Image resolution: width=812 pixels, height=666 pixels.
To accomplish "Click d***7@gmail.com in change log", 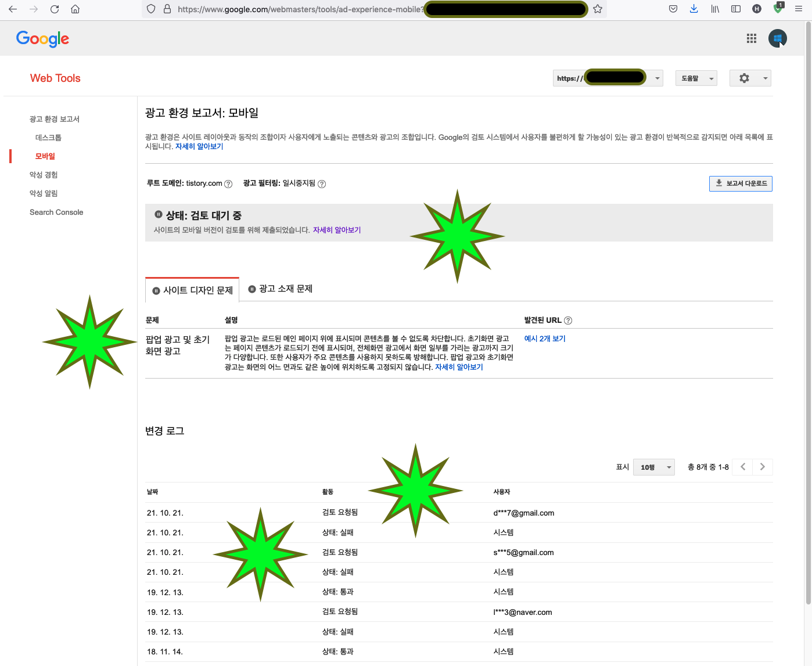I will pos(524,513).
